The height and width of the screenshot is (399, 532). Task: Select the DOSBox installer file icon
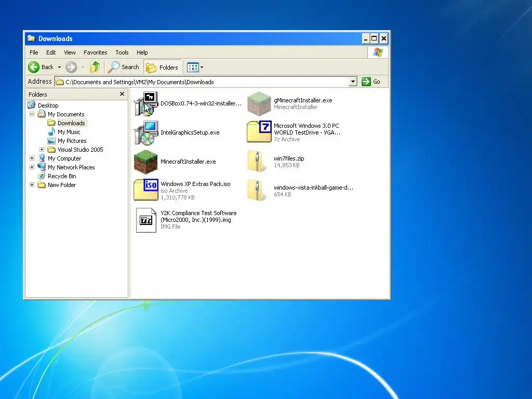pos(146,103)
